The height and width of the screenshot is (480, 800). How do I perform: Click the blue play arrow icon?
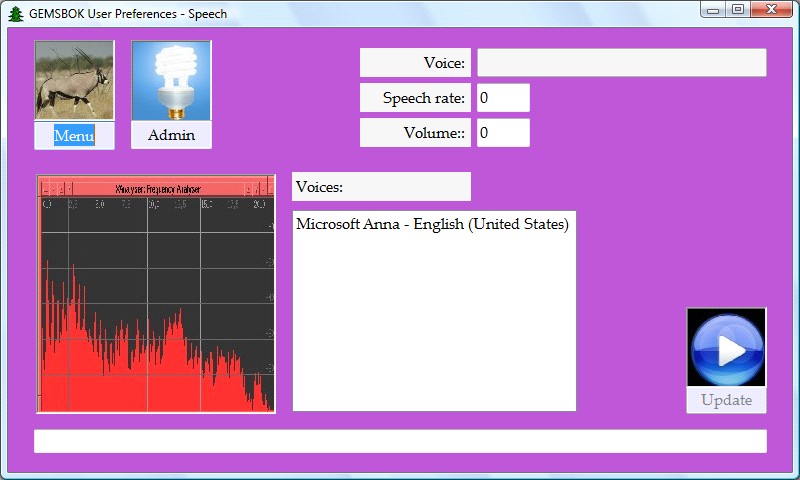click(726, 348)
